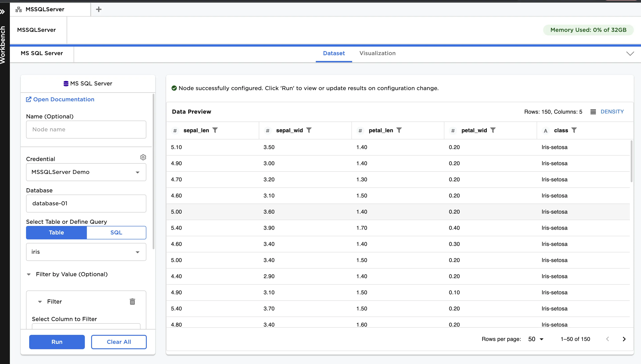Go to the next page of rows

pyautogui.click(x=624, y=339)
